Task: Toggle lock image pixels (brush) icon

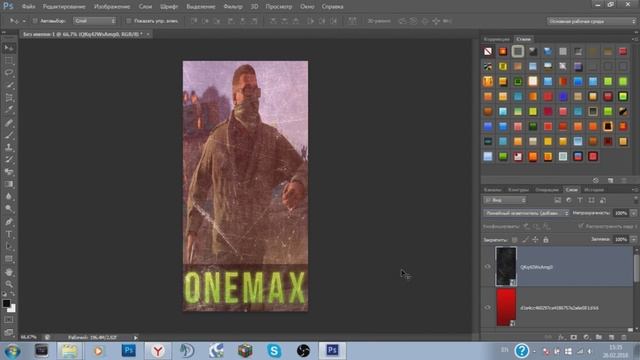Action: pyautogui.click(x=525, y=240)
